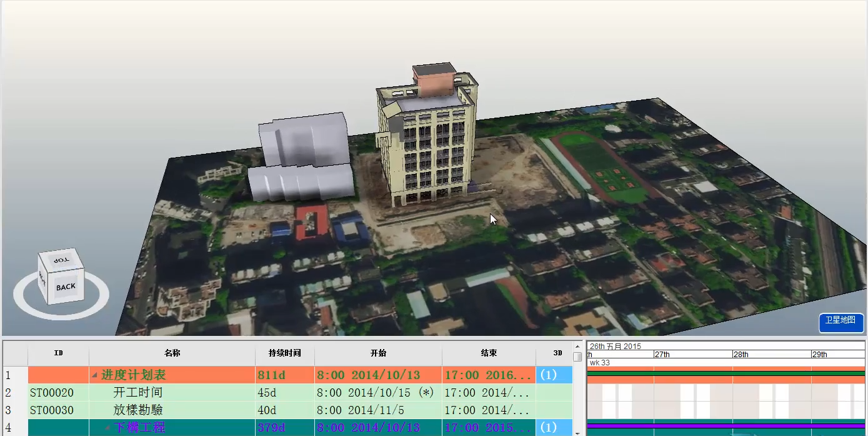Select the 进度计划表 row name
This screenshot has height=436, width=868.
pos(133,375)
